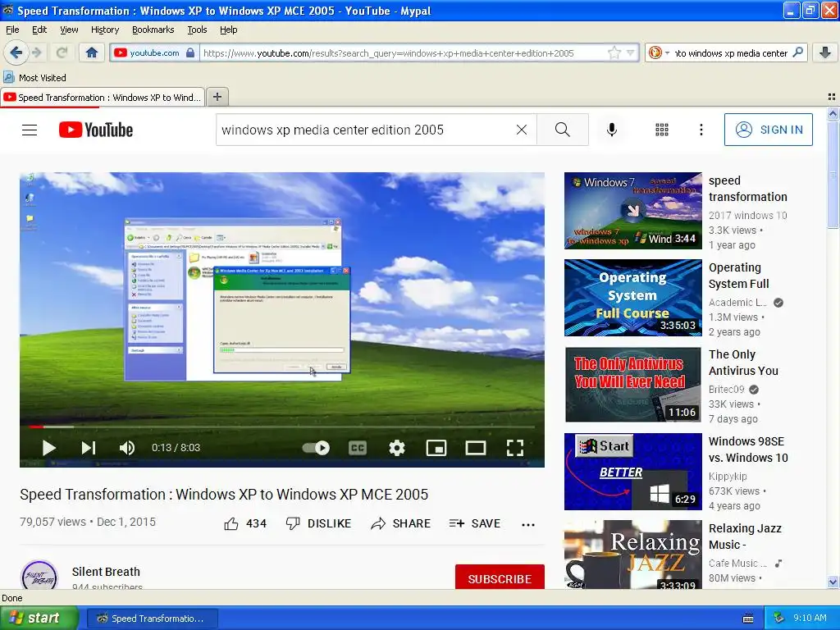The height and width of the screenshot is (630, 840).
Task: Like the video with thumbs up
Action: (x=244, y=523)
